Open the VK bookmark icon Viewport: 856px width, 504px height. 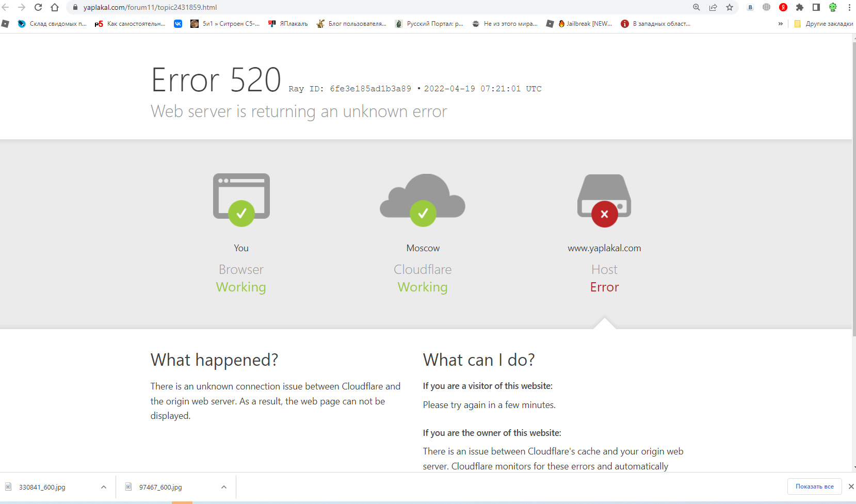click(178, 24)
